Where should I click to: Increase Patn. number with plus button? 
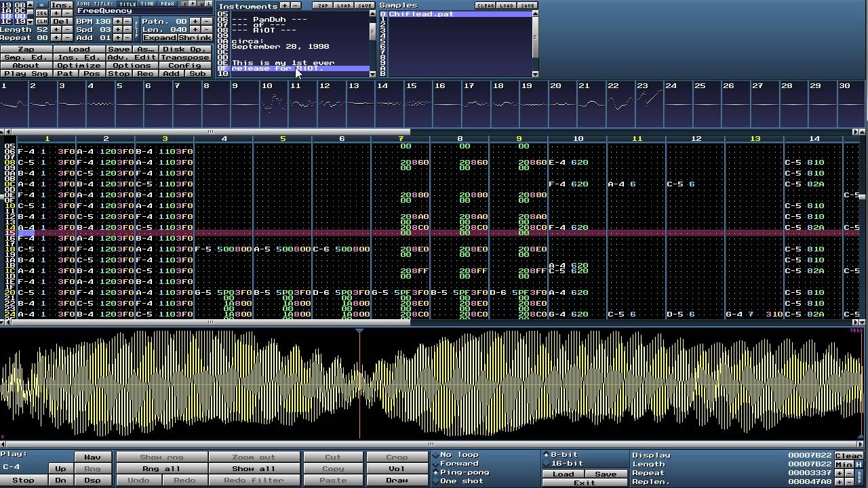click(195, 21)
